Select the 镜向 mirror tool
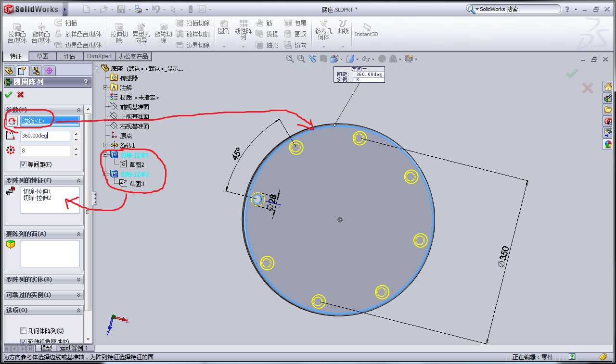 [x=295, y=45]
